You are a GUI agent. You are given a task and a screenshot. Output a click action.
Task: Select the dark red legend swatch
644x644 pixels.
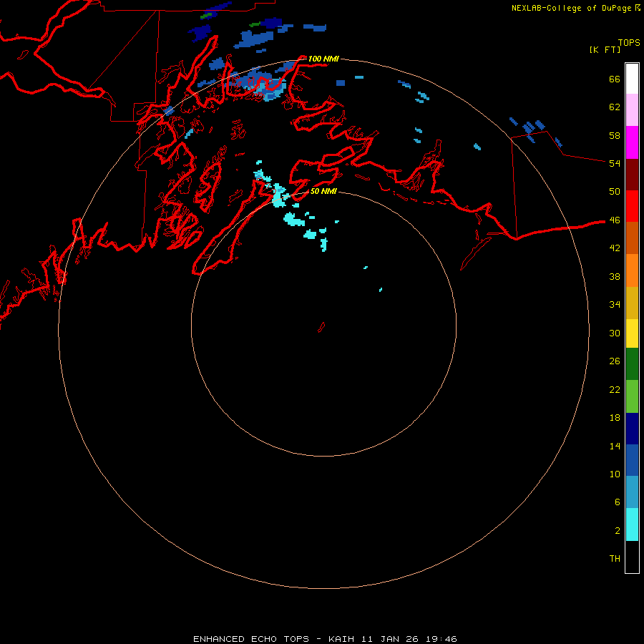(x=632, y=175)
